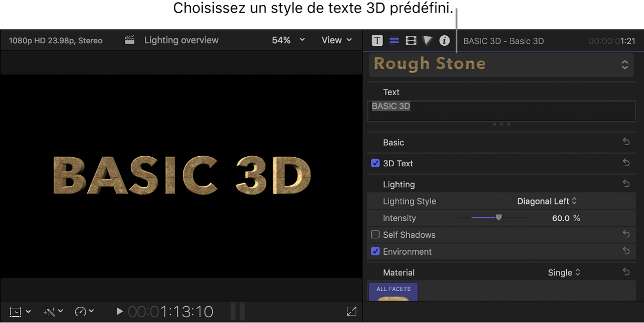The image size is (644, 323).
Task: Open the View menu in the viewer
Action: (x=336, y=40)
